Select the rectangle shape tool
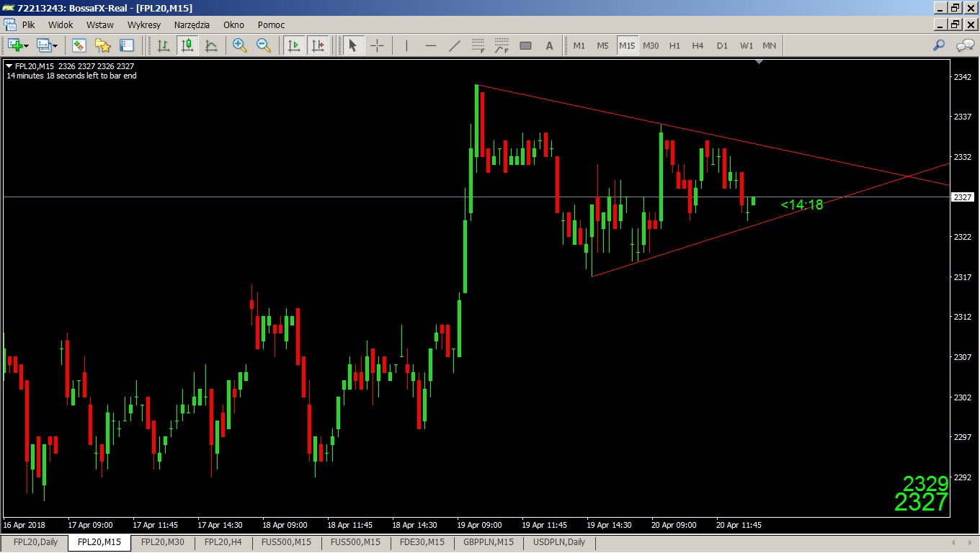980x553 pixels. [x=526, y=45]
